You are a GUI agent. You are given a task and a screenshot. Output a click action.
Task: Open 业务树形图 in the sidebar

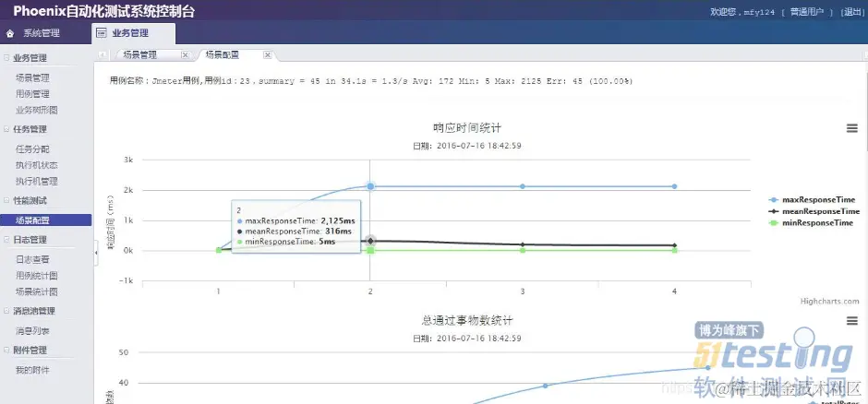37,110
